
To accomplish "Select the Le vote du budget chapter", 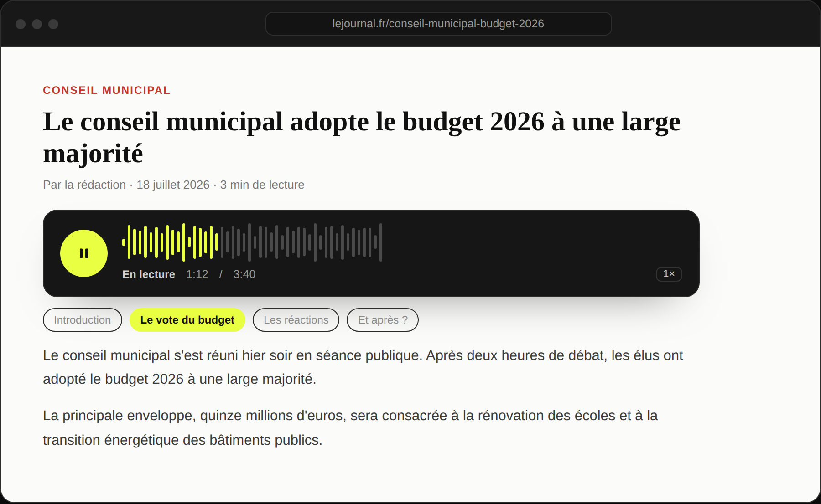I will pyautogui.click(x=187, y=320).
